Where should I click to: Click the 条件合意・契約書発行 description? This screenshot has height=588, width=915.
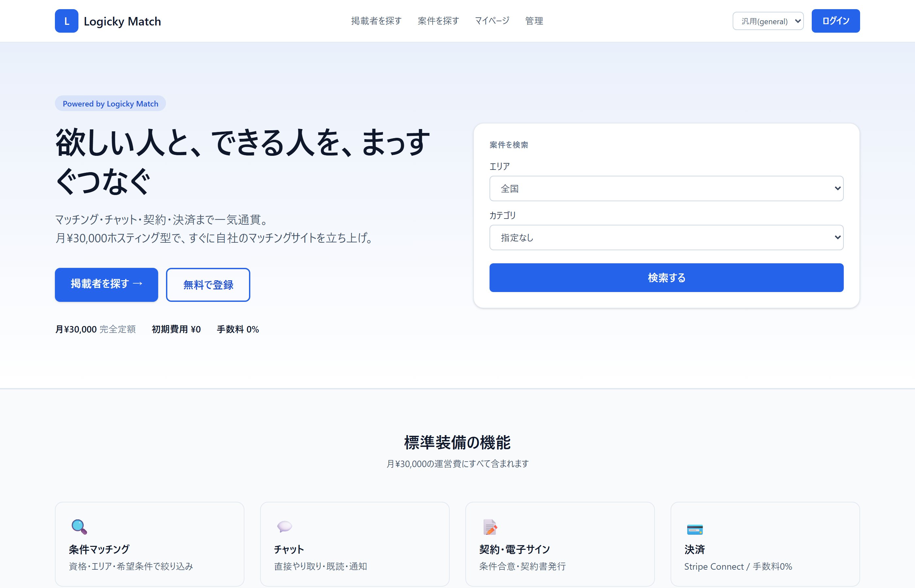523,566
